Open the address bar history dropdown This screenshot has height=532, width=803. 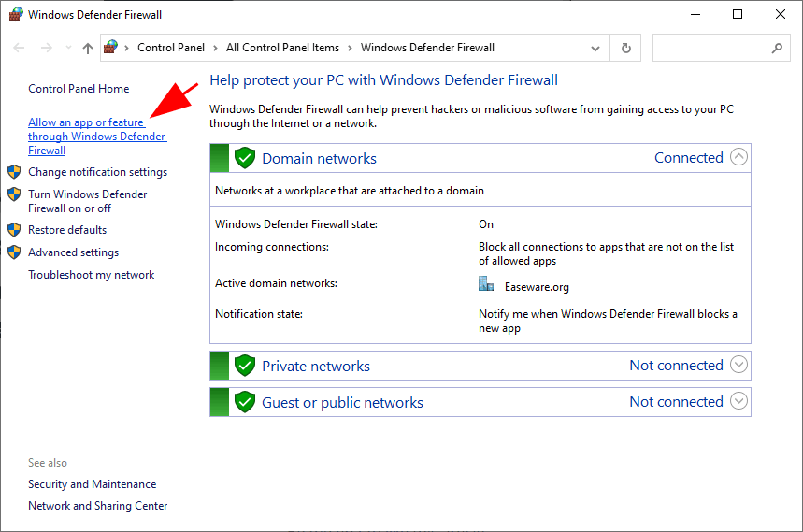coord(595,48)
